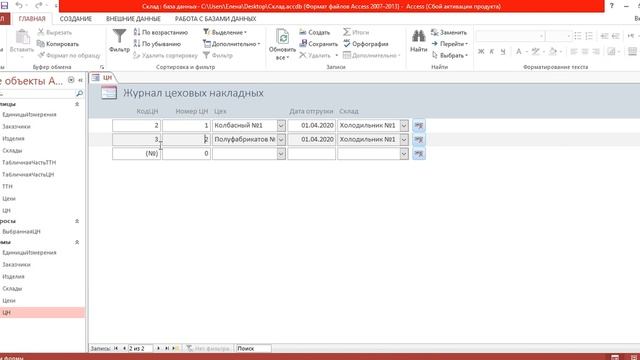Click Вырезать in clipboard group

(x=55, y=32)
